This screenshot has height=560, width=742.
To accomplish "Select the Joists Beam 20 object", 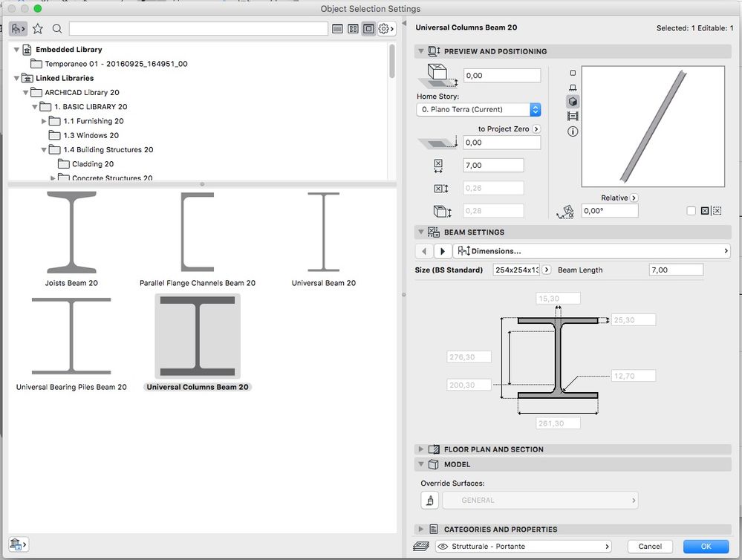I will pos(71,238).
